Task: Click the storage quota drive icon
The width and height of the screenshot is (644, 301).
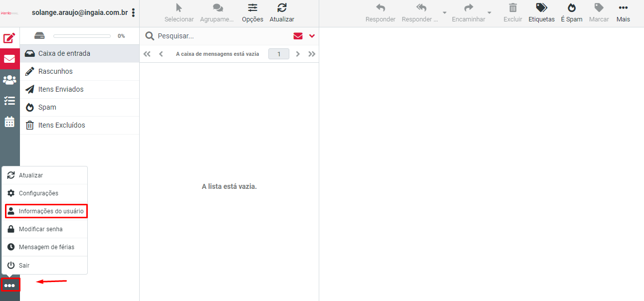Action: (x=39, y=36)
